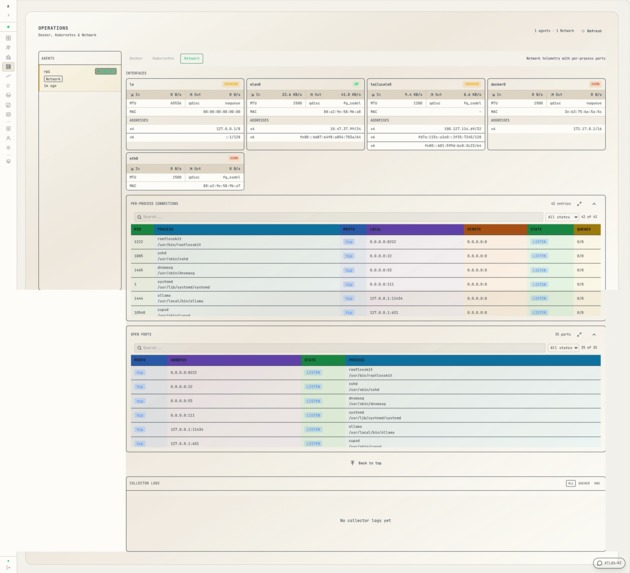This screenshot has height=573, width=630.
Task: Click the logout icon at sidebar bottom
Action: (8, 567)
